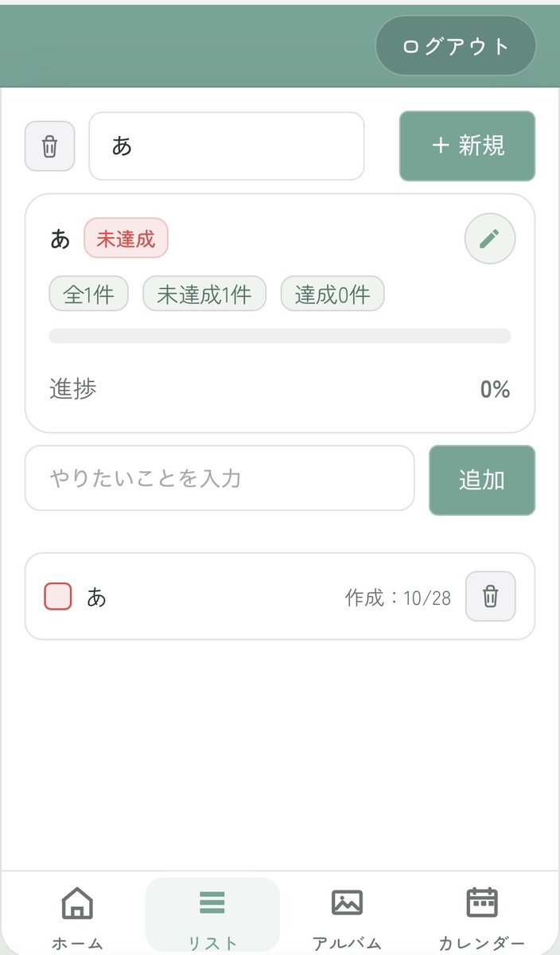
Task: Switch to the ホーム tab
Action: click(x=77, y=943)
